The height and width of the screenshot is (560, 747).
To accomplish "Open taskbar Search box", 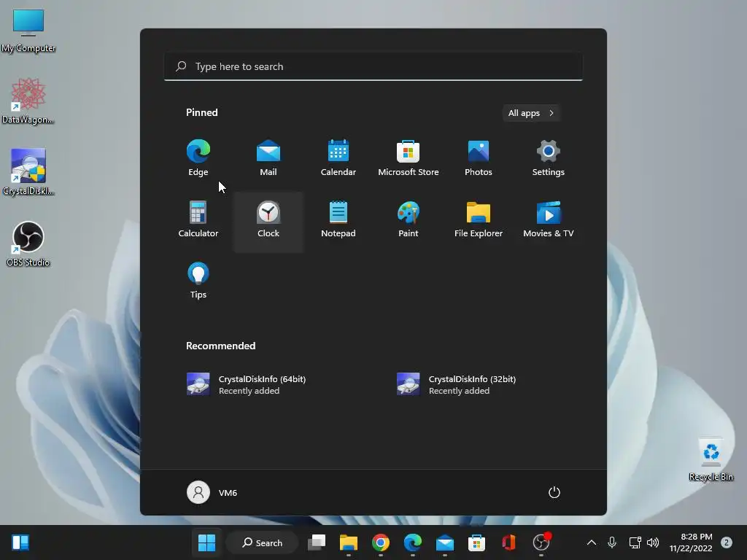I will 262,542.
